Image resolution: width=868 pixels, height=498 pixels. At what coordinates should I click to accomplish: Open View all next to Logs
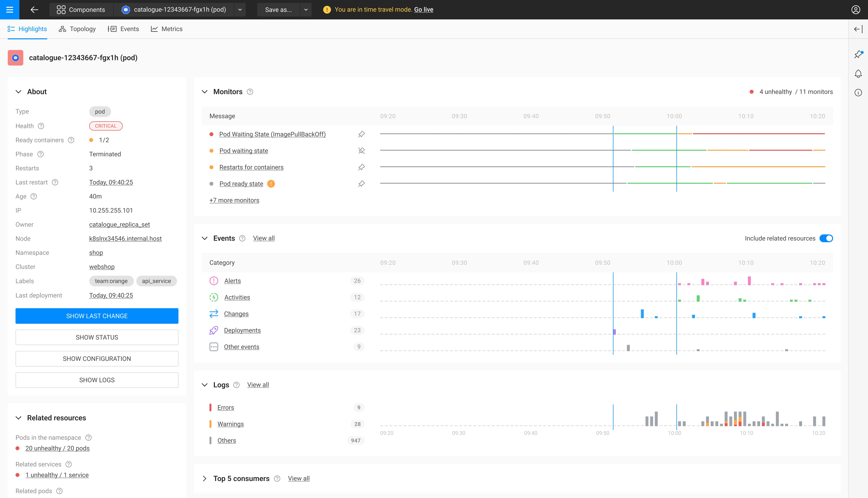click(258, 385)
